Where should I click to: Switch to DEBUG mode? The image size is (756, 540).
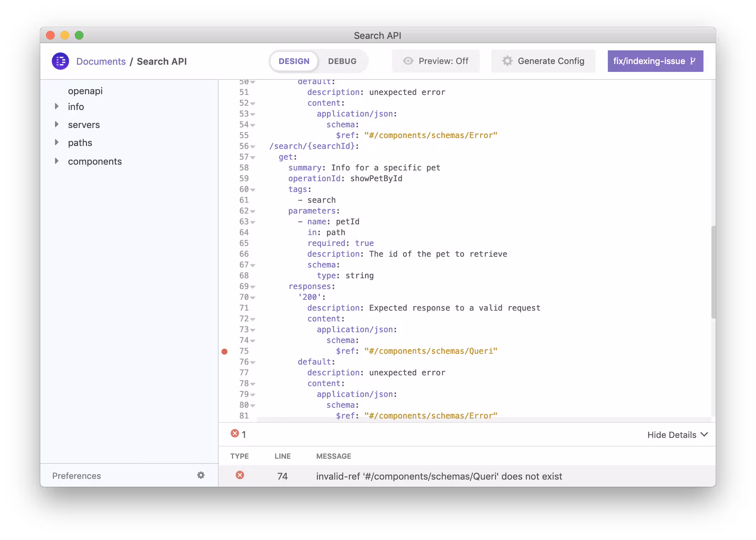pos(342,61)
